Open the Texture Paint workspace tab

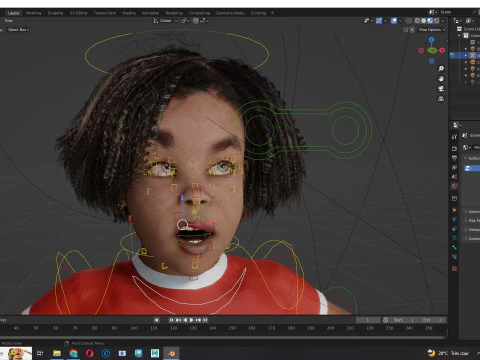pyautogui.click(x=105, y=13)
